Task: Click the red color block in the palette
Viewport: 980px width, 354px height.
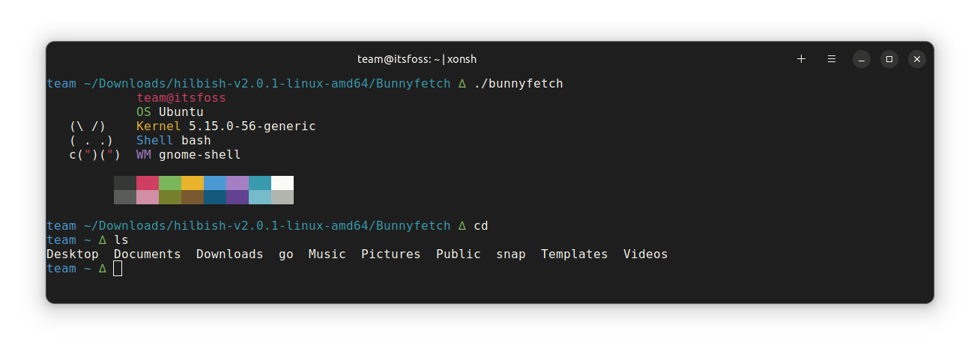Action: click(x=148, y=183)
